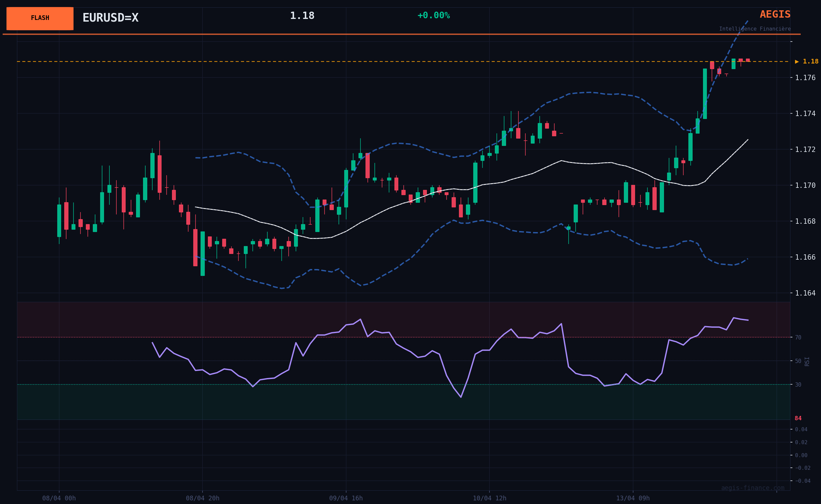Click the RSI 70 overbought level label
This screenshot has height=504, width=821.
(798, 338)
